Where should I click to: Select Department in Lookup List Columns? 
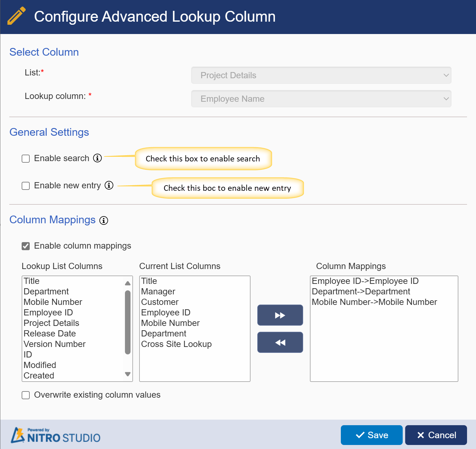pos(73,292)
